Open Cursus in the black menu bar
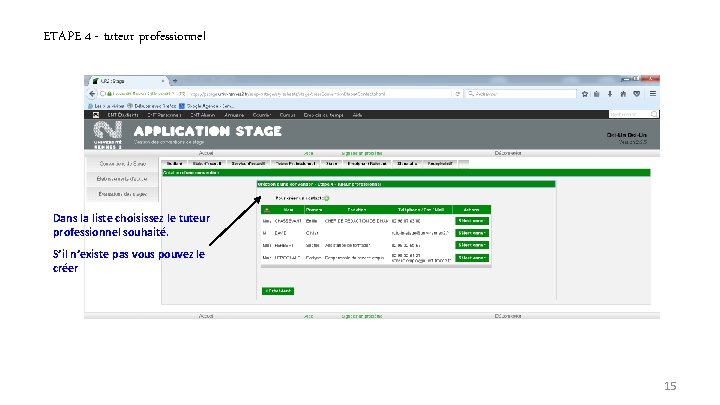Image resolution: width=720 pixels, height=405 pixels. click(287, 115)
